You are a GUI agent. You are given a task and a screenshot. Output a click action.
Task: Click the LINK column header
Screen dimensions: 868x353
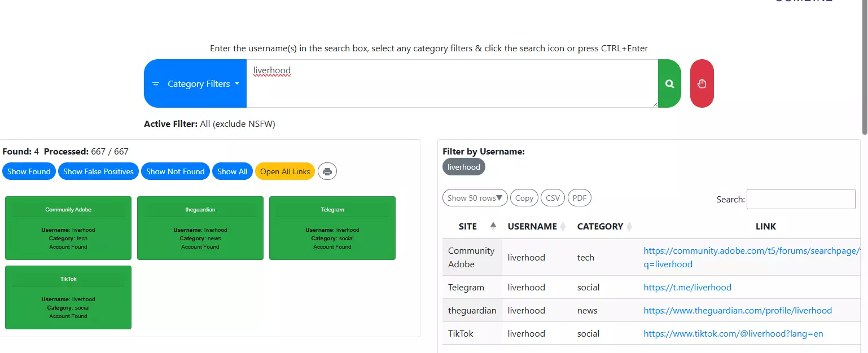coord(766,226)
